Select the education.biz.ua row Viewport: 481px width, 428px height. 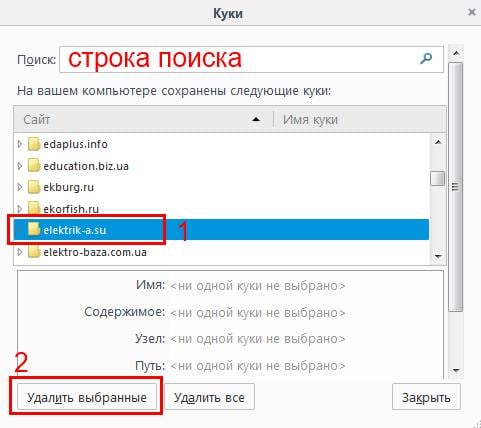221,166
